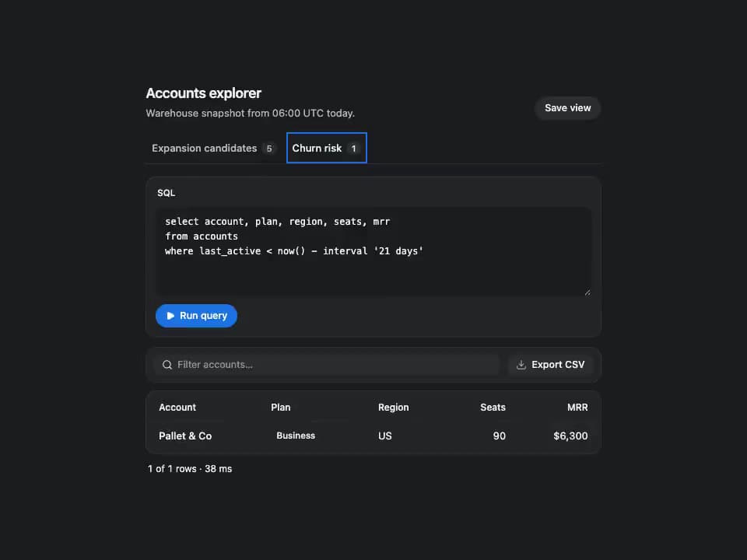Grab the SQL textarea resize handle
Viewport: 747px width, 560px height.
pyautogui.click(x=587, y=292)
